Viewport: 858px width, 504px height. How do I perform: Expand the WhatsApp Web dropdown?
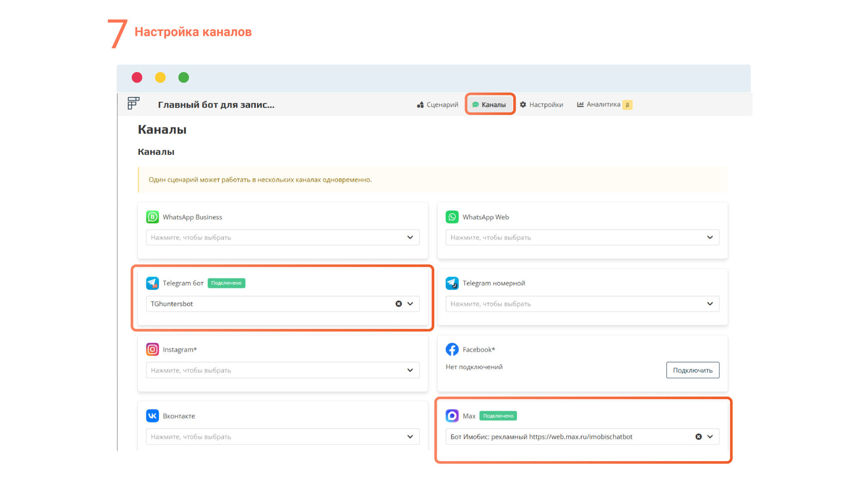tap(583, 237)
